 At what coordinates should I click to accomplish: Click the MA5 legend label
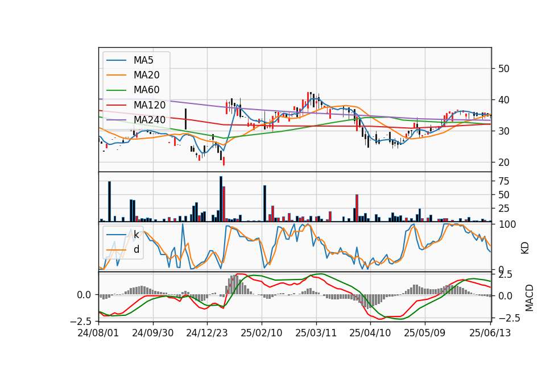pyautogui.click(x=143, y=60)
